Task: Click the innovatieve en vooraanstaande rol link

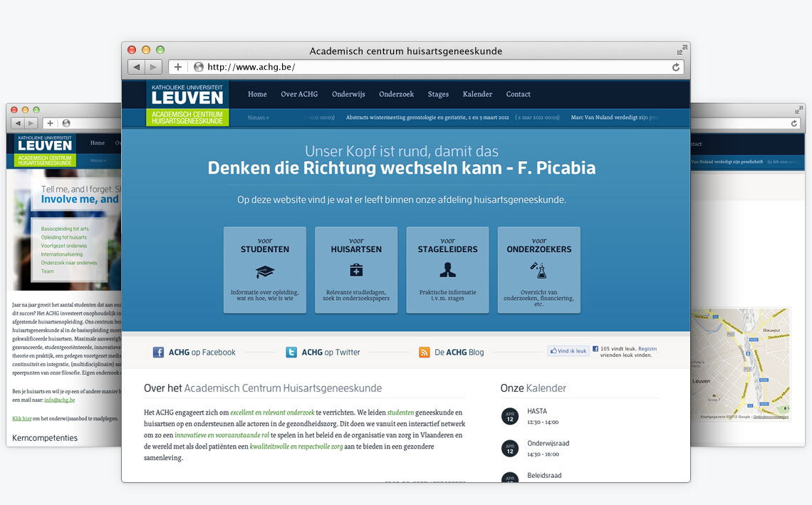Action: click(222, 435)
